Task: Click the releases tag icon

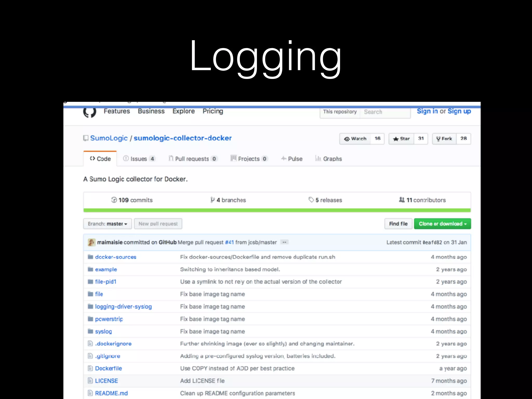Action: point(311,199)
